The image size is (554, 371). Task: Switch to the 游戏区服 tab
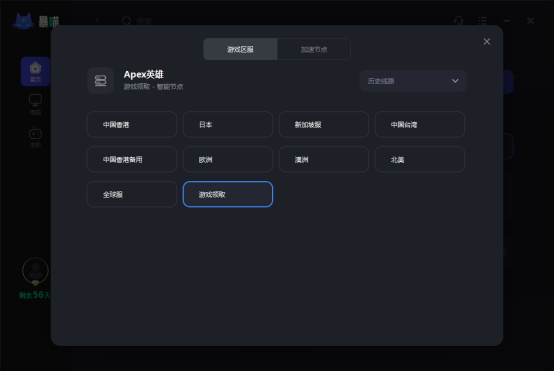[x=240, y=49]
